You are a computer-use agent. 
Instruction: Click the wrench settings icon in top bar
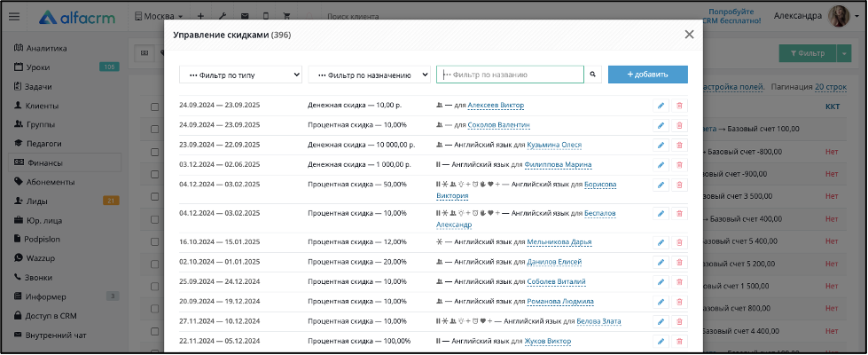222,17
